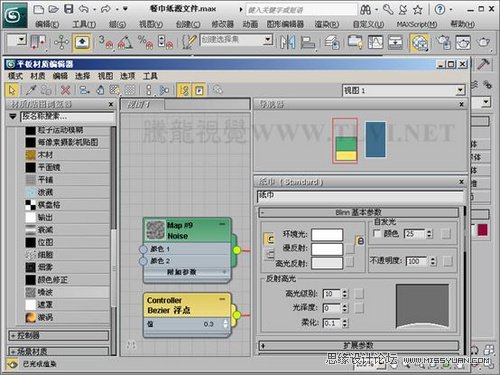Click the material name field 纸巾
This screenshot has width=500, height=375.
click(360, 196)
